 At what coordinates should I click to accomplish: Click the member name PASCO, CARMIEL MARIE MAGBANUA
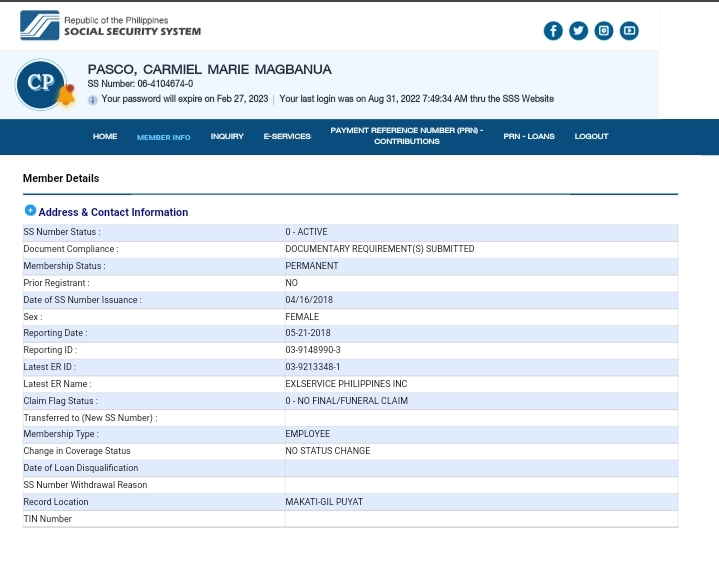(x=209, y=70)
